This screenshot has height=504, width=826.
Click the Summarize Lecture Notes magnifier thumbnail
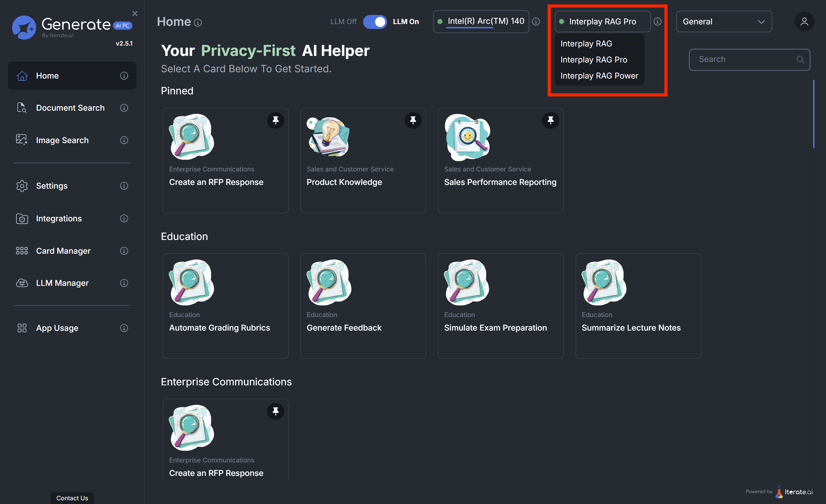click(x=604, y=282)
